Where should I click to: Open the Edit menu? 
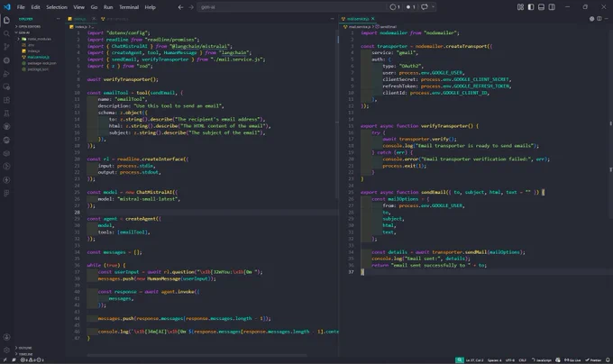(35, 7)
